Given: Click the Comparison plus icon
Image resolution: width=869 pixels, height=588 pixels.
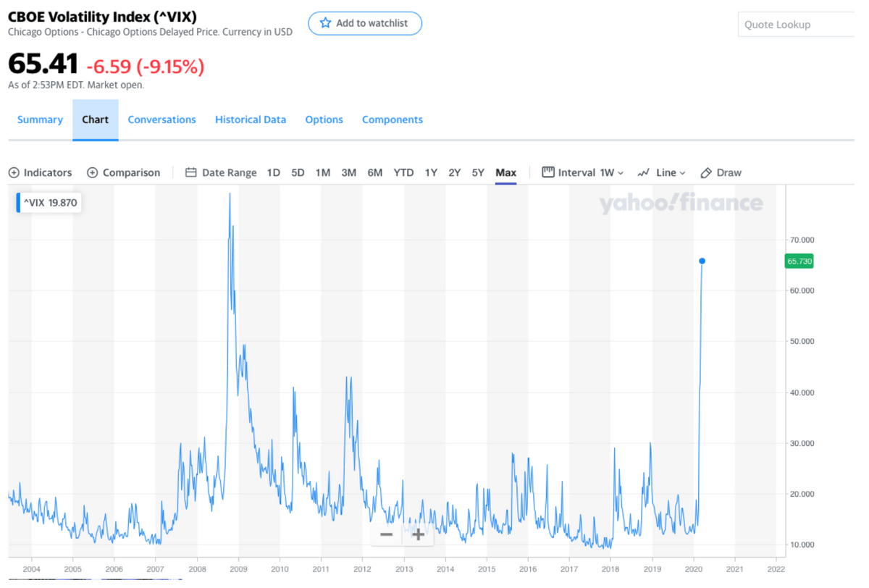Looking at the screenshot, I should point(92,172).
